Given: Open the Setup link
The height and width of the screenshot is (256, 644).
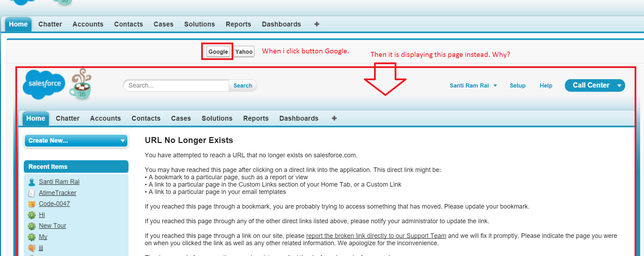Looking at the screenshot, I should point(518,85).
